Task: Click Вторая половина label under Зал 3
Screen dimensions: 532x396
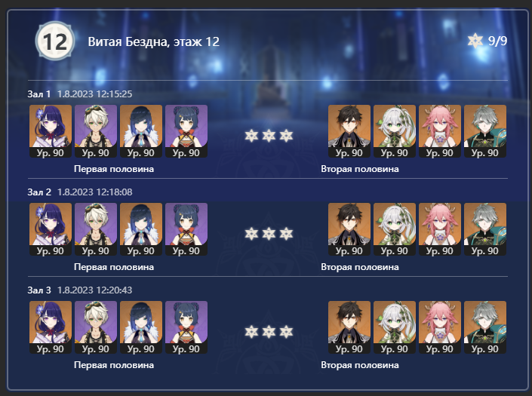Action: click(x=360, y=365)
